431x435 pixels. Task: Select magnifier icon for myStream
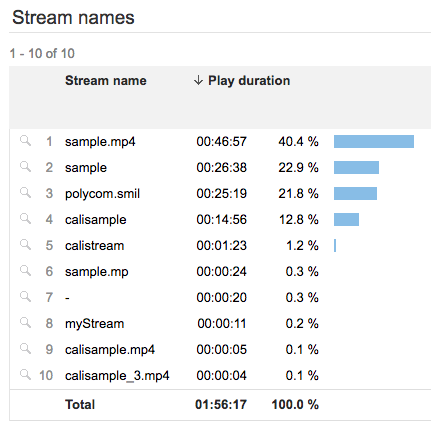pyautogui.click(x=25, y=323)
